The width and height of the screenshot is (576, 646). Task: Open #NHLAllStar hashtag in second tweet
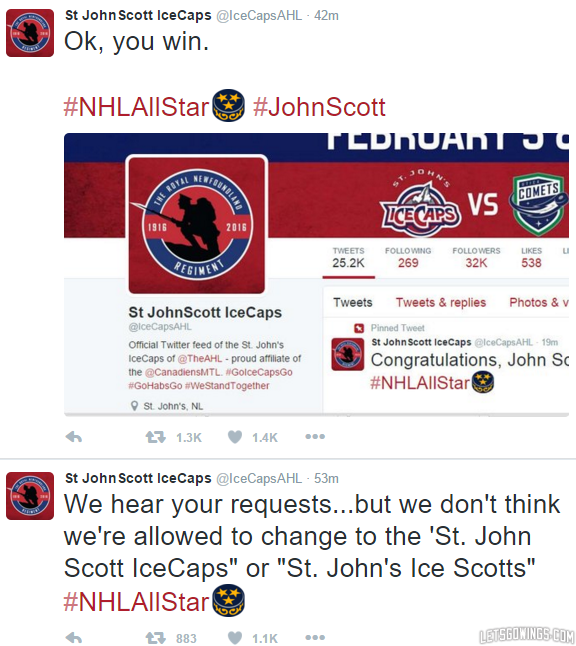pyautogui.click(x=137, y=602)
